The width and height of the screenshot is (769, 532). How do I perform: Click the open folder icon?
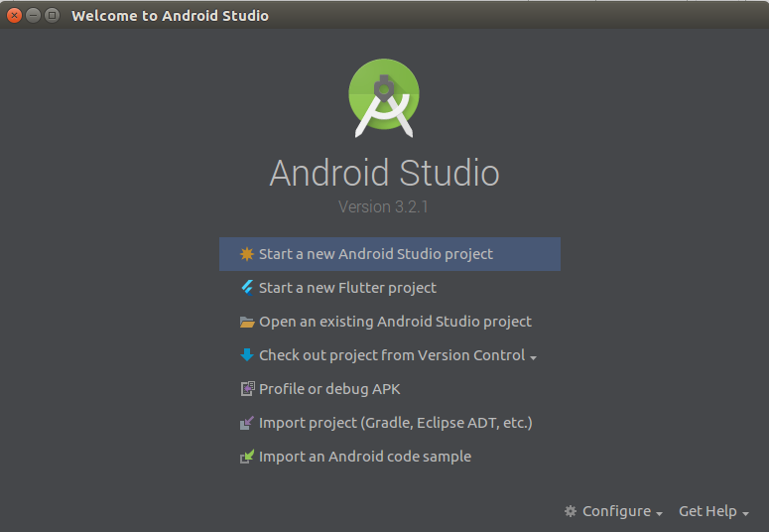pyautogui.click(x=247, y=322)
